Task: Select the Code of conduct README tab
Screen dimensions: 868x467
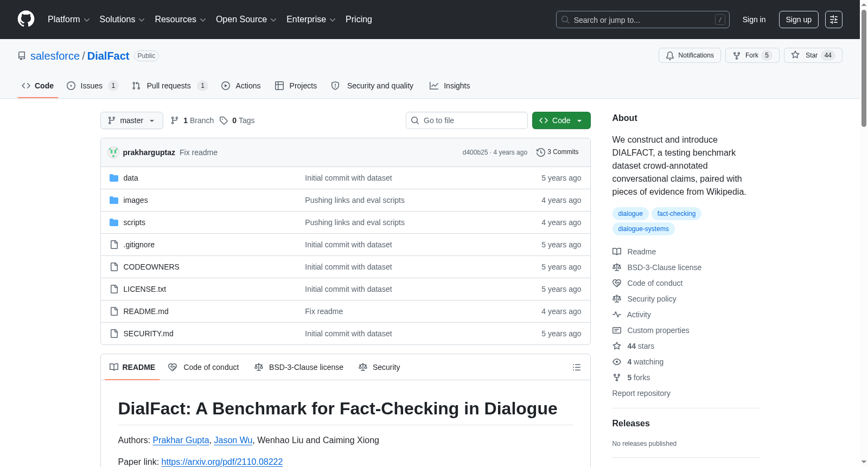Action: coord(203,367)
